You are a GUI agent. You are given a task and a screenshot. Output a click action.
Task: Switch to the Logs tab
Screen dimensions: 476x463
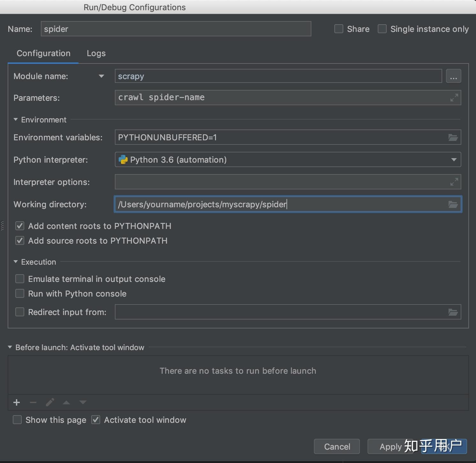(x=96, y=53)
